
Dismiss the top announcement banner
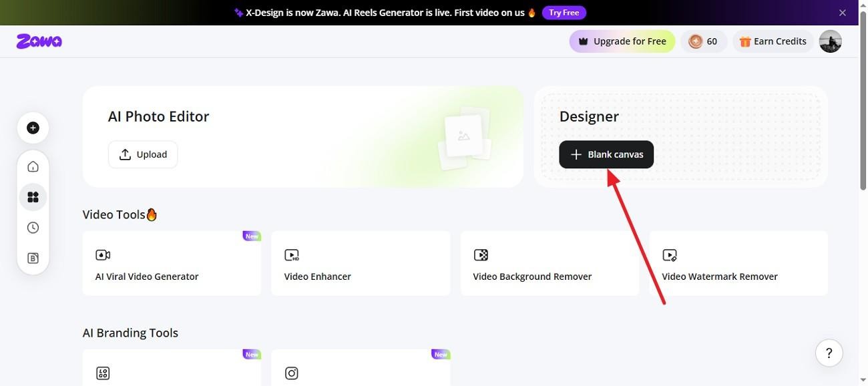pos(843,13)
